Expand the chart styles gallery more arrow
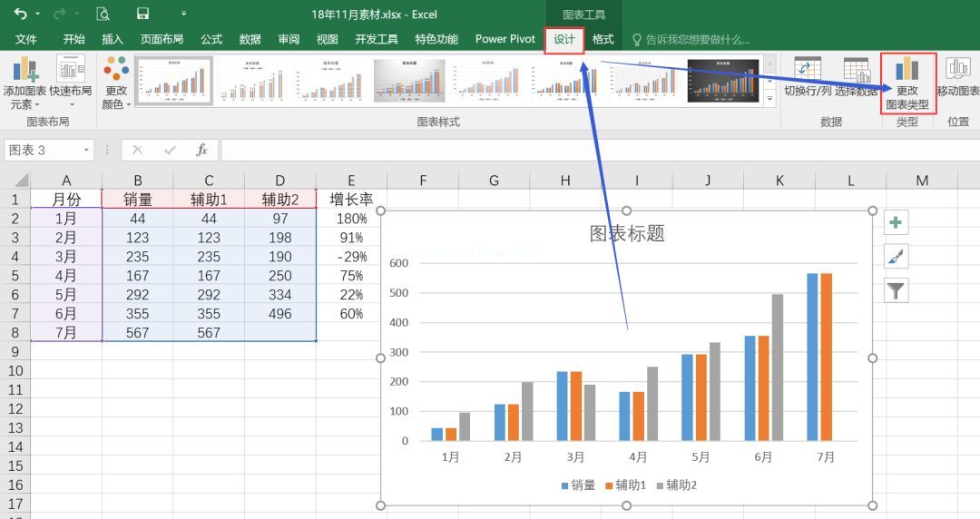The image size is (980, 519). coord(770,98)
